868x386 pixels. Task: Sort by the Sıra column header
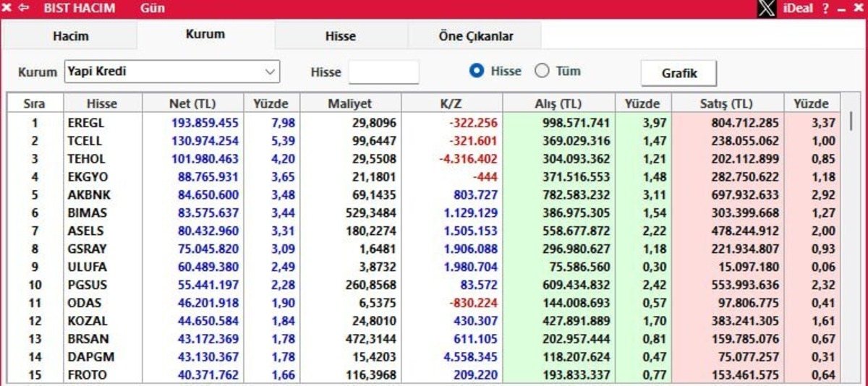coord(35,104)
